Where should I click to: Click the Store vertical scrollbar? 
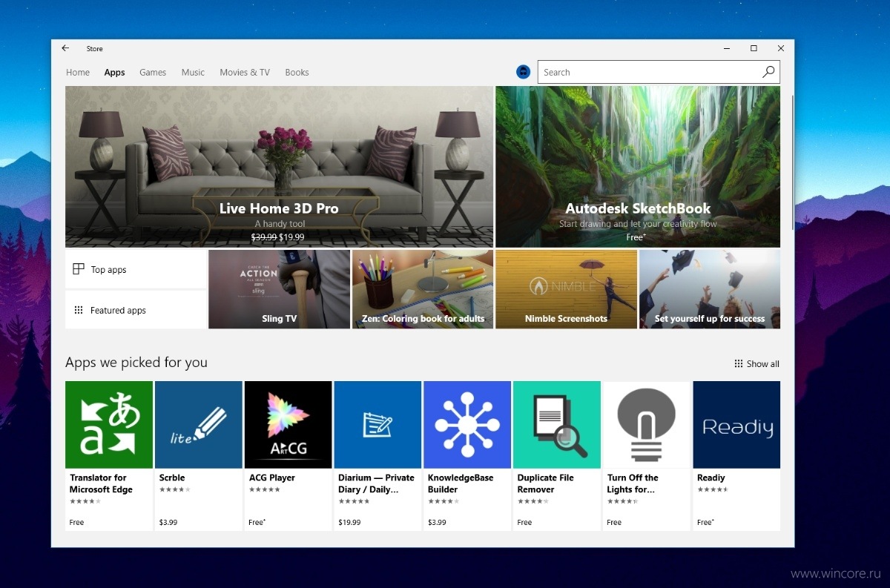pos(791,163)
